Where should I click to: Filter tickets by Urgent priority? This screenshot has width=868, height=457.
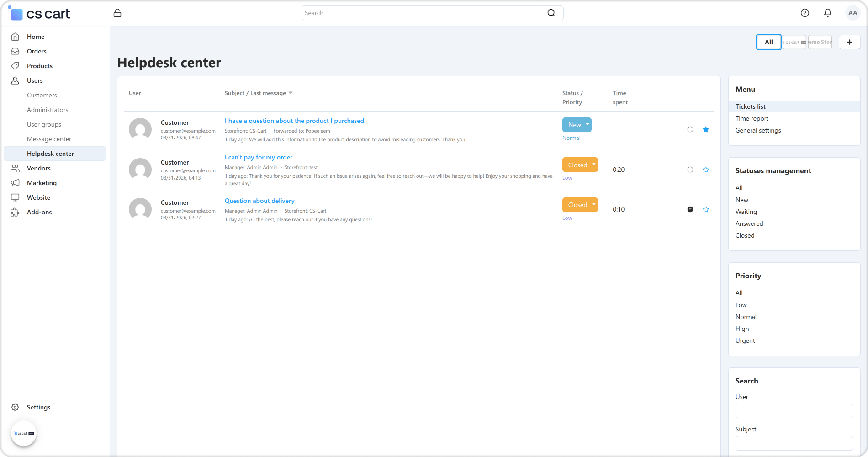pyautogui.click(x=745, y=340)
